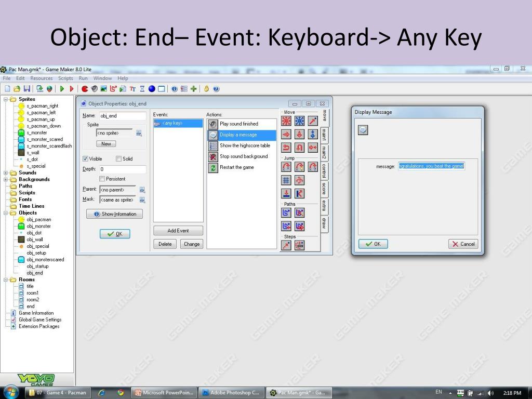Switch to the control actions tab
Viewport: 532px width, 399px height.
[324, 170]
